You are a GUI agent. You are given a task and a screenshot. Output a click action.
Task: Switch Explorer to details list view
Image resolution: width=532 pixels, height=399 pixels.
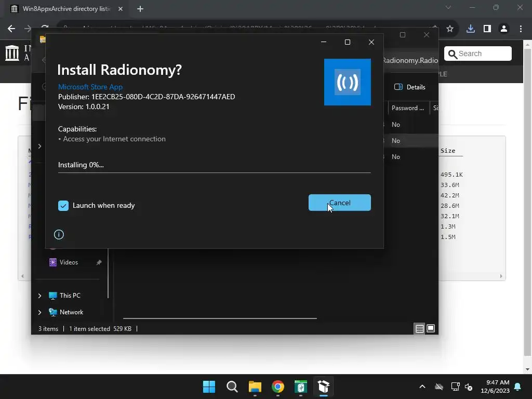[x=419, y=328]
